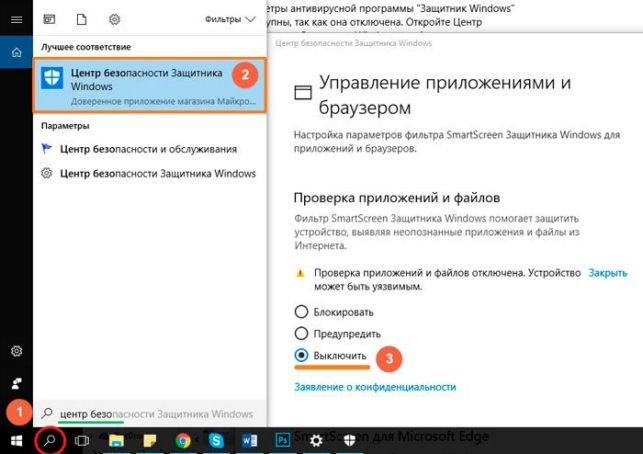Click the Параметры section label

(65, 125)
